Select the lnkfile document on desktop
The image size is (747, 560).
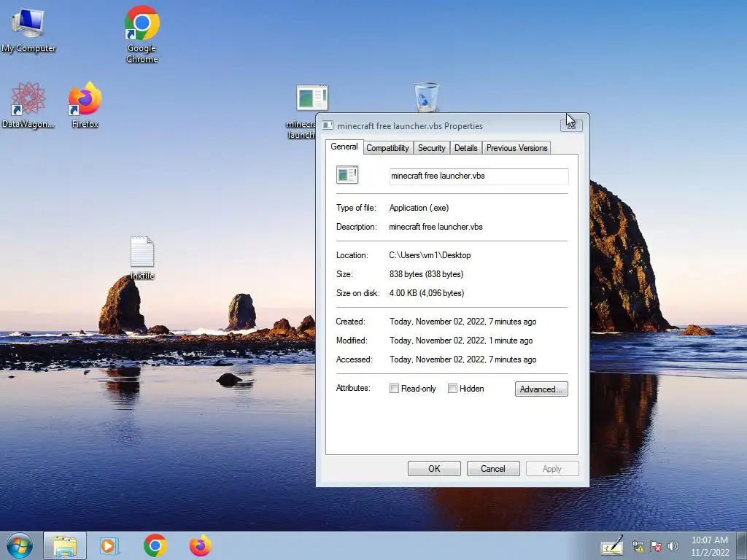(x=142, y=257)
